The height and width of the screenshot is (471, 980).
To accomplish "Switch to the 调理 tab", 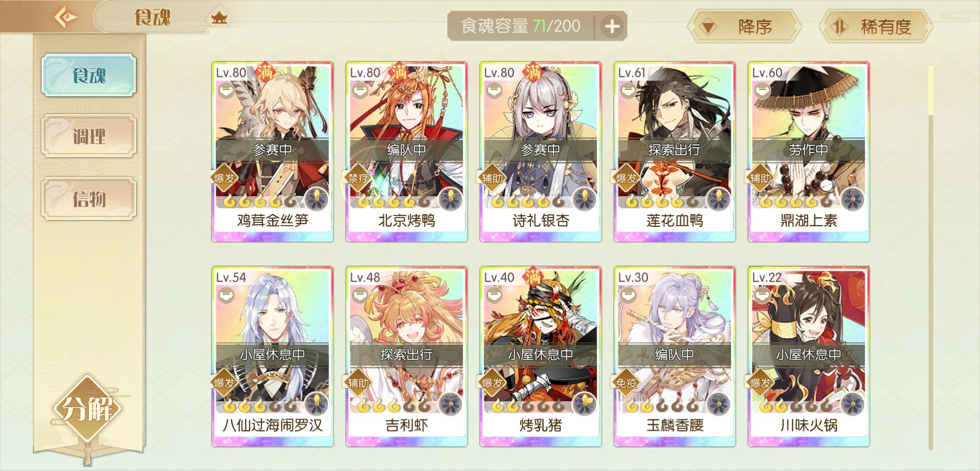I will 89,136.
